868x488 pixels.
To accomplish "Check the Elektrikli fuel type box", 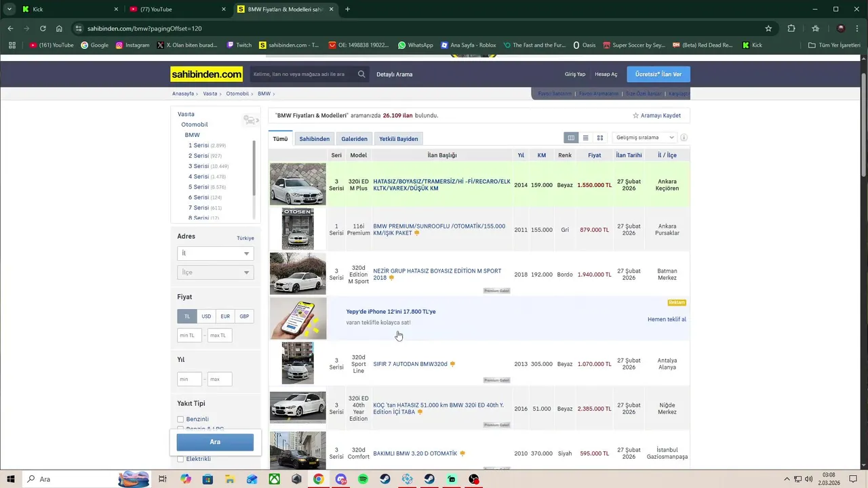I will (180, 459).
